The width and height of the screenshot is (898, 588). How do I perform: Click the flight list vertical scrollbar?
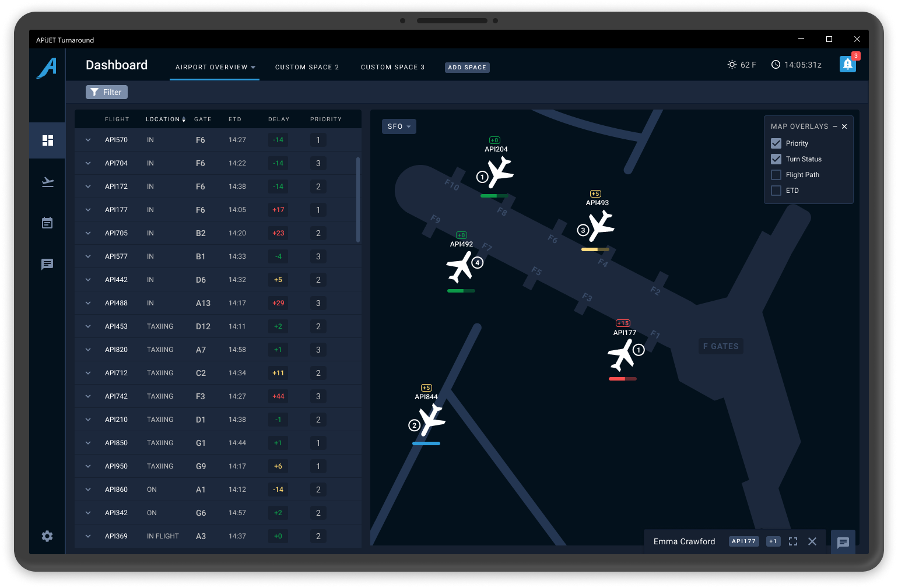[x=358, y=199]
